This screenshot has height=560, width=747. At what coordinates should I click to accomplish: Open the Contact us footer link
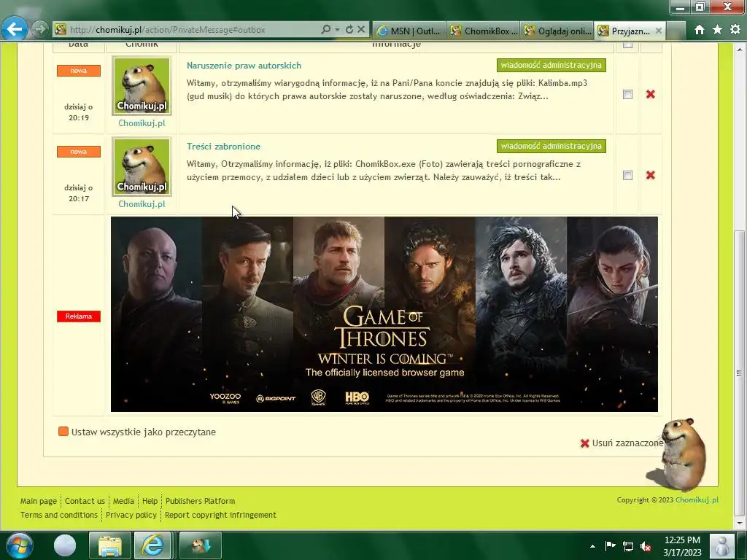pyautogui.click(x=85, y=501)
